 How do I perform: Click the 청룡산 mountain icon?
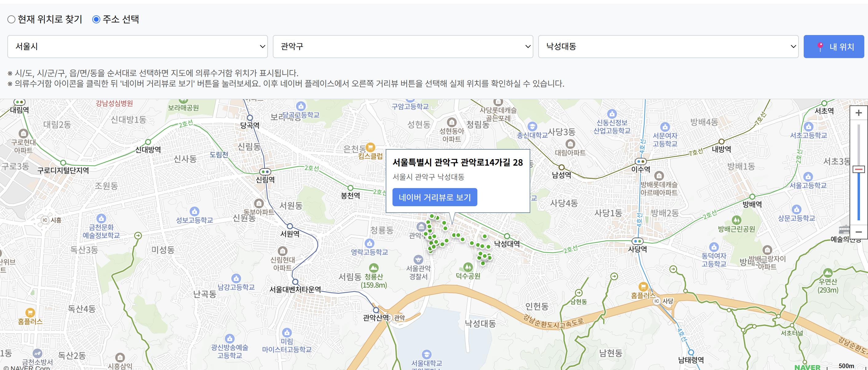(x=374, y=268)
